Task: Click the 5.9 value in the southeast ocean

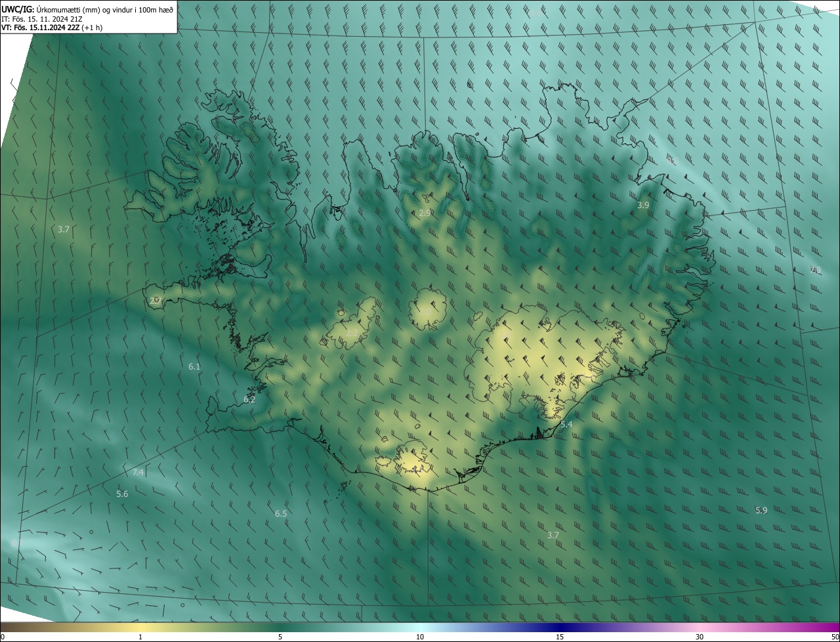Action: pos(761,511)
